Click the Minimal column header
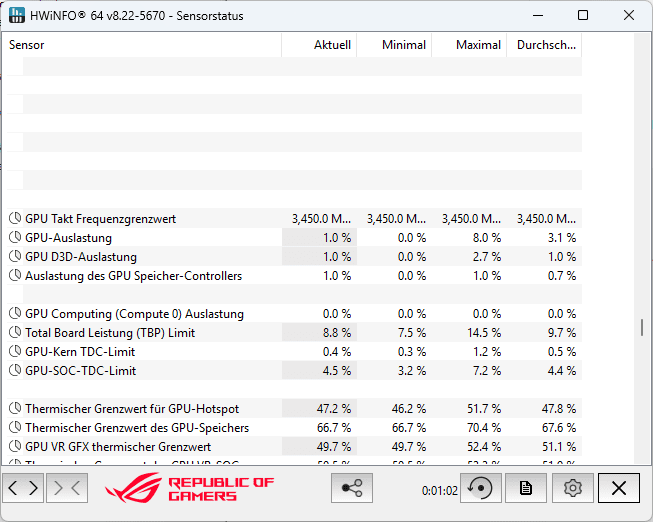 394,45
